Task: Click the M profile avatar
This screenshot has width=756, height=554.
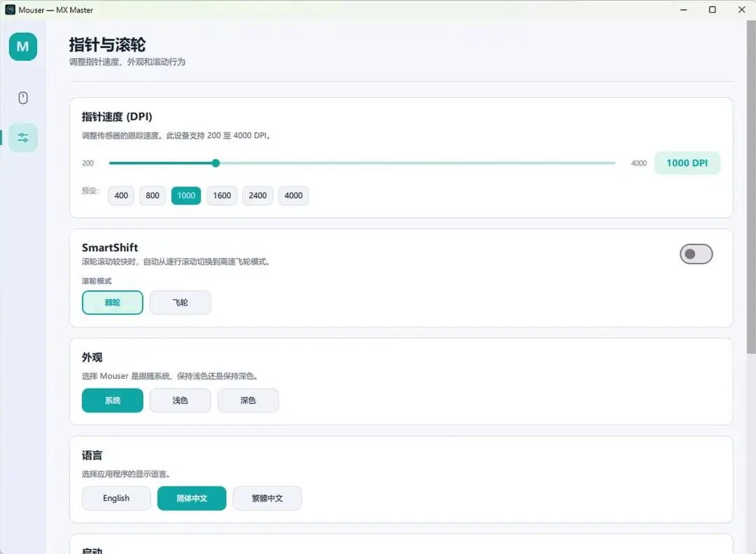Action: click(23, 46)
